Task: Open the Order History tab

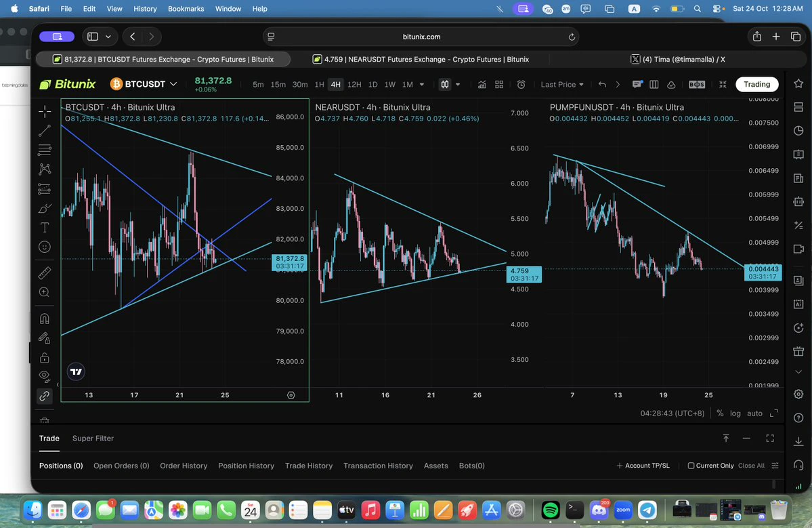Action: (184, 466)
